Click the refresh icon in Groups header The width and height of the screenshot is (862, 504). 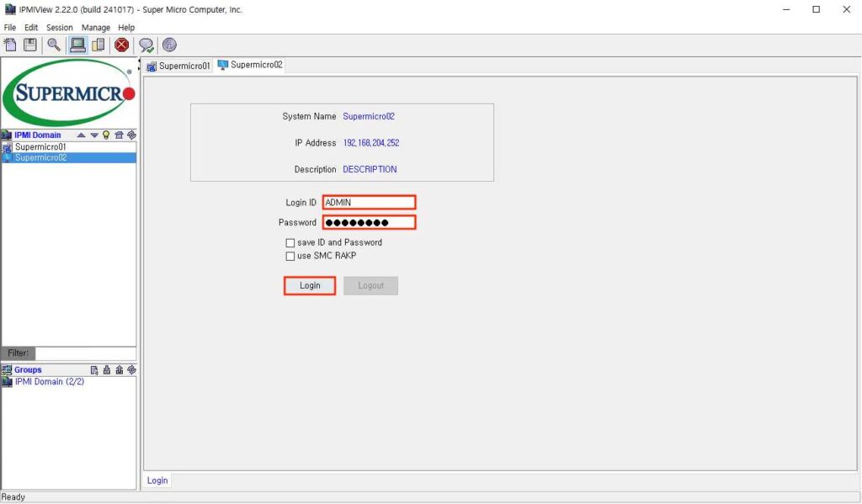click(x=131, y=370)
